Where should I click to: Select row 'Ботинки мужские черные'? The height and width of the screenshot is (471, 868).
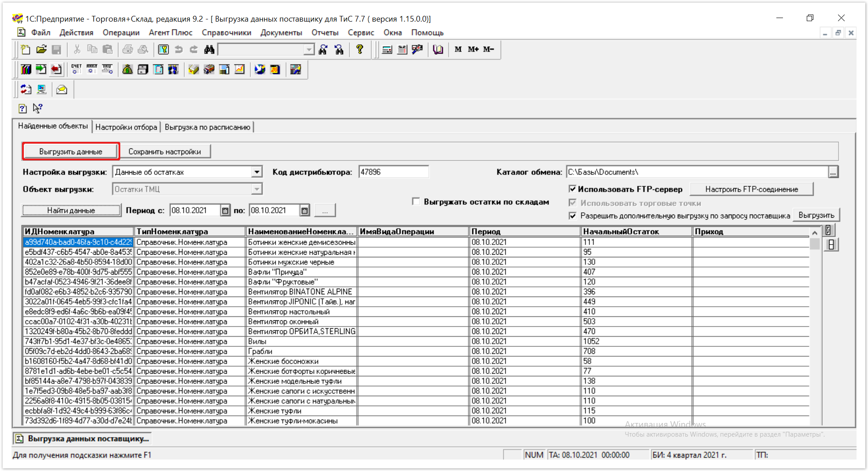pos(416,262)
